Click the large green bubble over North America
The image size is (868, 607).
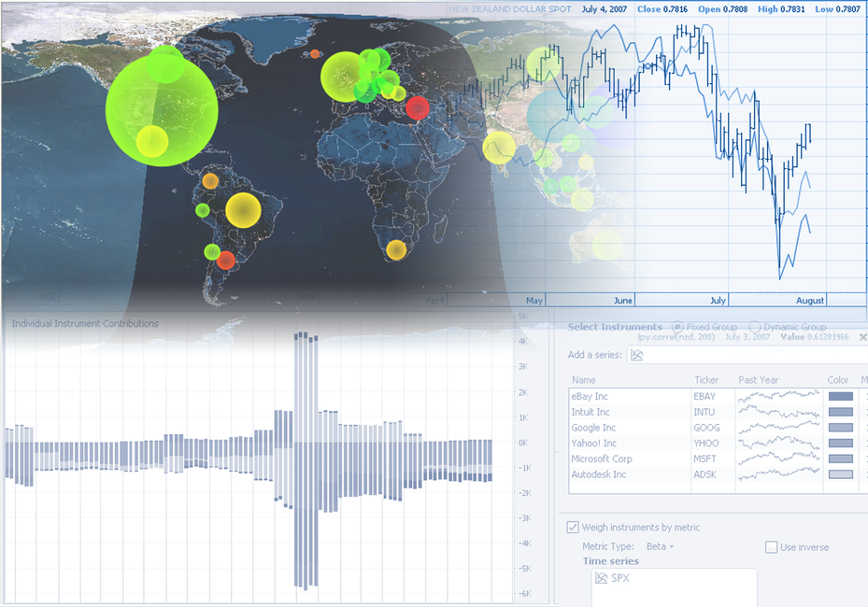pos(162,107)
